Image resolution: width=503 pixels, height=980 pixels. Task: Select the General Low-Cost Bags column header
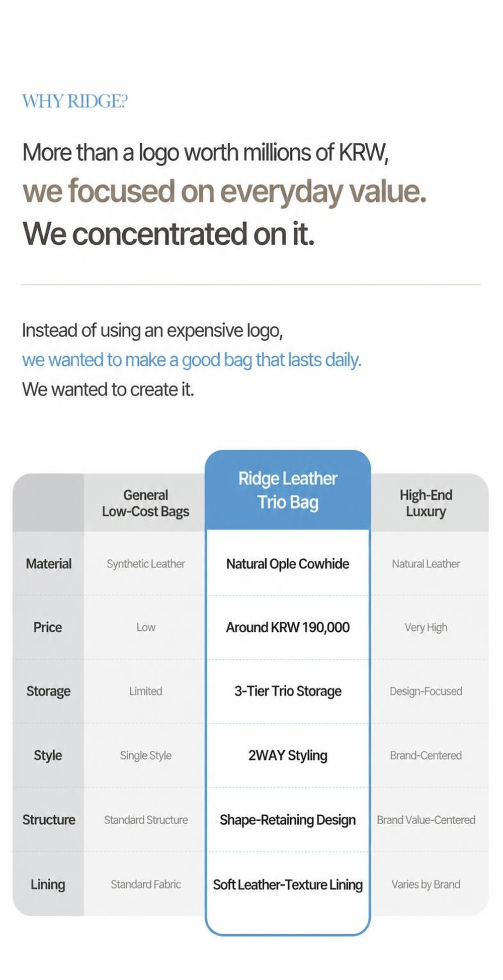(145, 503)
